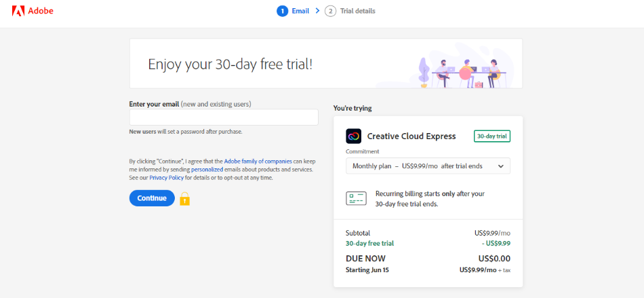Click the Creative Cloud Express app icon
Screen dimensions: 644x298
[354, 136]
